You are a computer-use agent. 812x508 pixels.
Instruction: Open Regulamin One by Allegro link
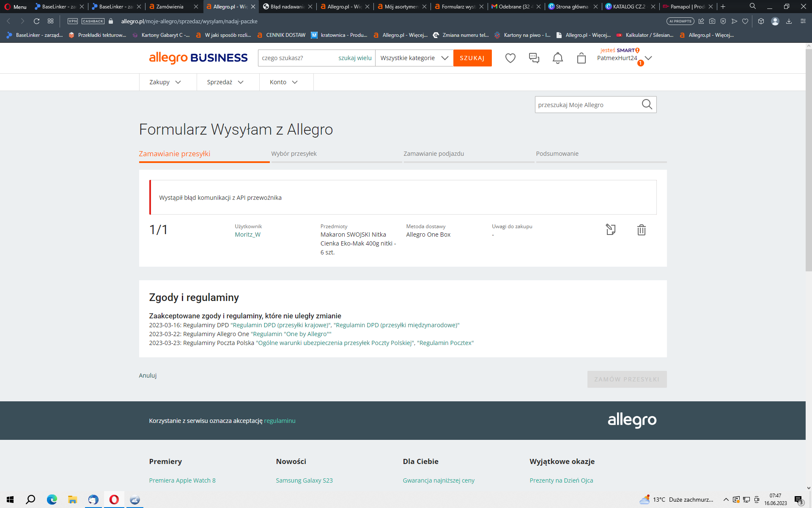(x=291, y=334)
